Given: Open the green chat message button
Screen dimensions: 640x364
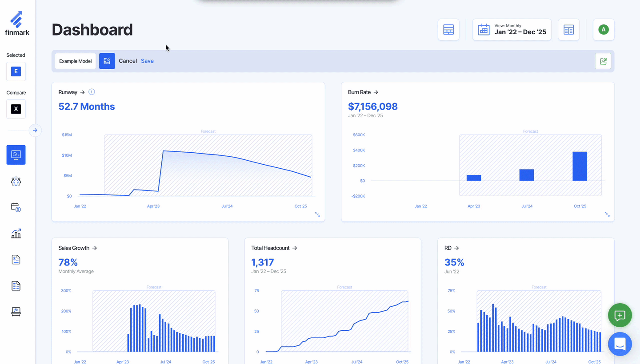Looking at the screenshot, I should click(620, 315).
